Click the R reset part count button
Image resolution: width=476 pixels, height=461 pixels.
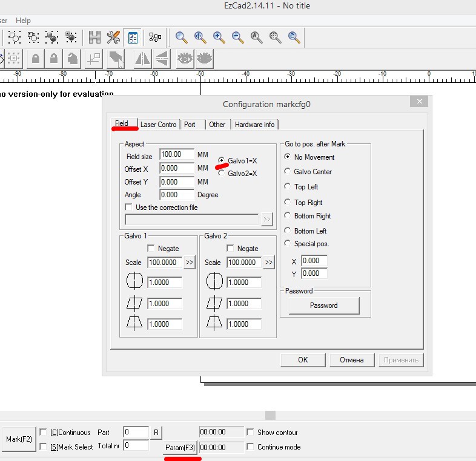tap(156, 432)
